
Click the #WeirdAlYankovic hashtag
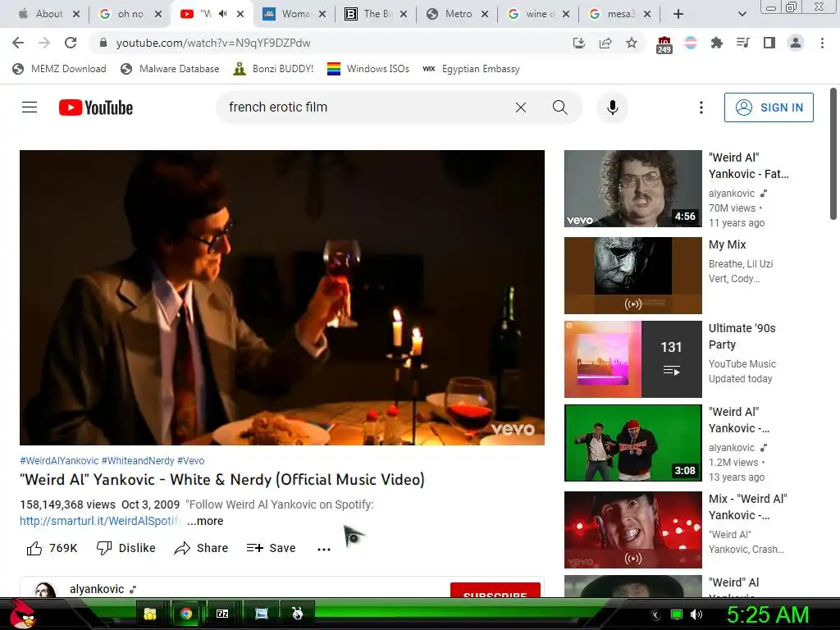[59, 461]
